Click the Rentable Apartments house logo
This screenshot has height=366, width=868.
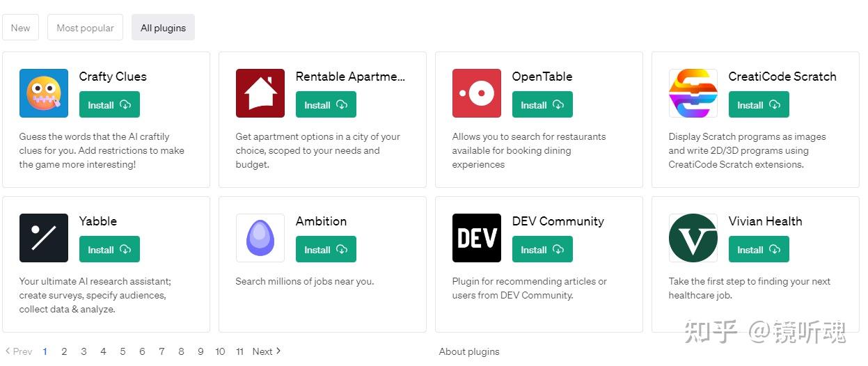[260, 93]
